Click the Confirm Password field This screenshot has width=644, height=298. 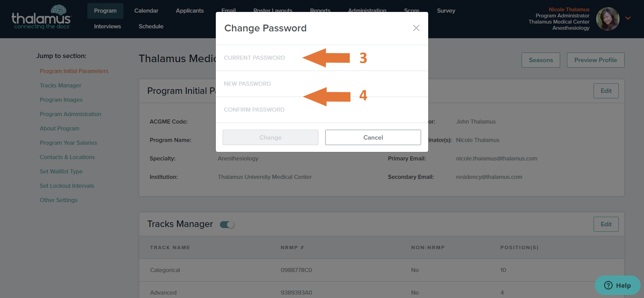click(322, 110)
